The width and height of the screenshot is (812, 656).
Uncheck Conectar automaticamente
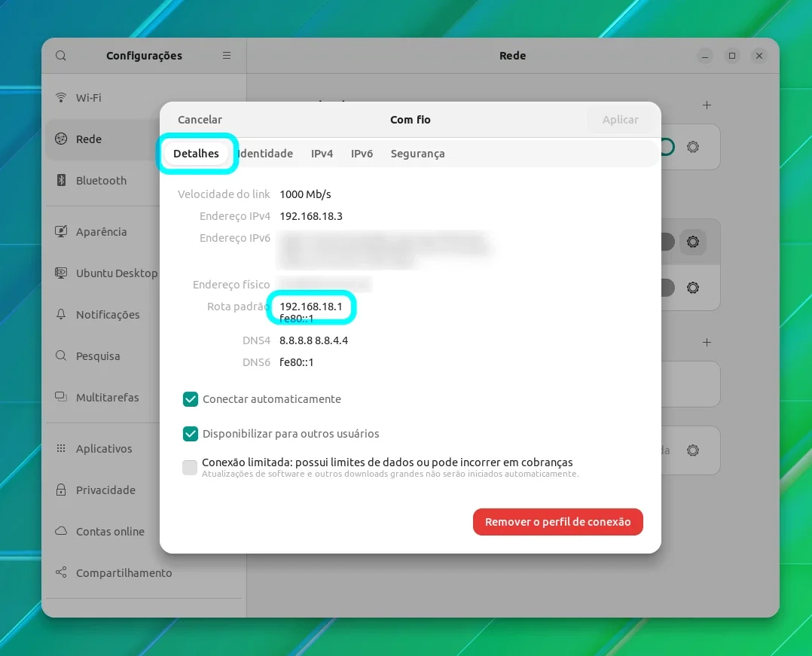[x=191, y=399]
